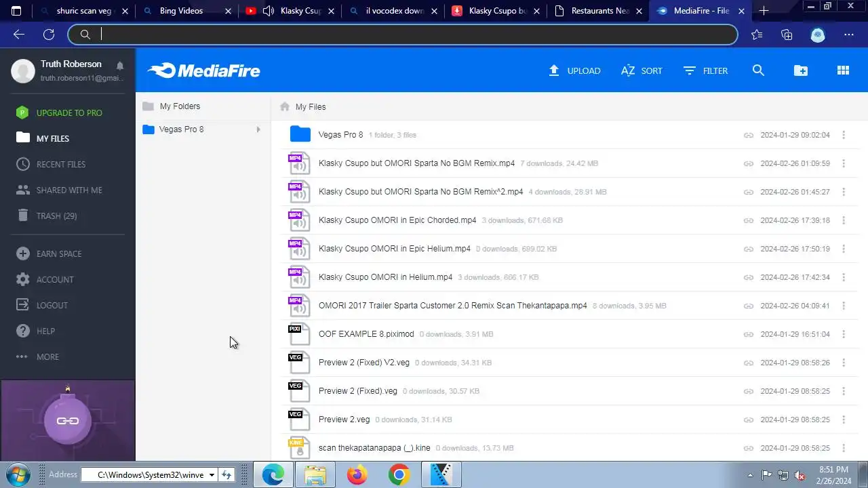Switch to the Restaurants Near tab

[600, 11]
